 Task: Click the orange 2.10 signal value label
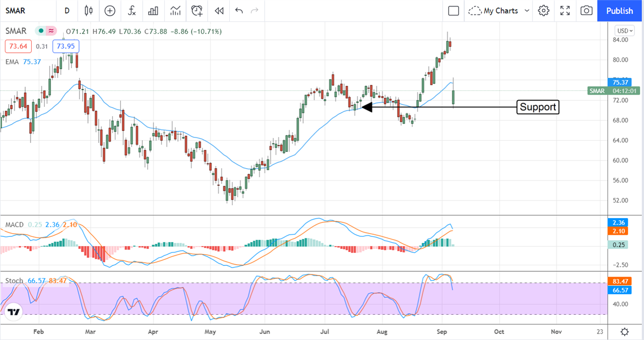(x=619, y=231)
